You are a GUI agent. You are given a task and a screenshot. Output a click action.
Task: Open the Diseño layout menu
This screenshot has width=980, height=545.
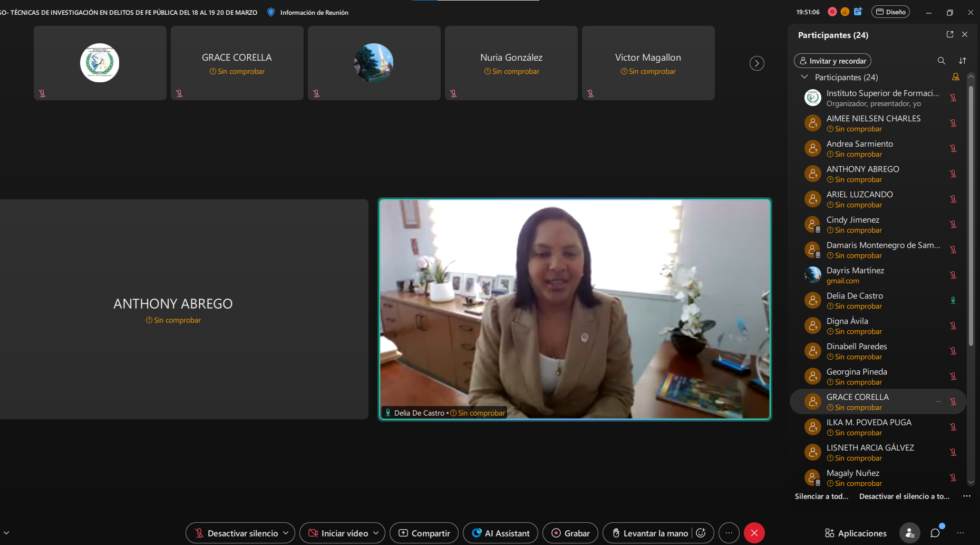tap(890, 12)
